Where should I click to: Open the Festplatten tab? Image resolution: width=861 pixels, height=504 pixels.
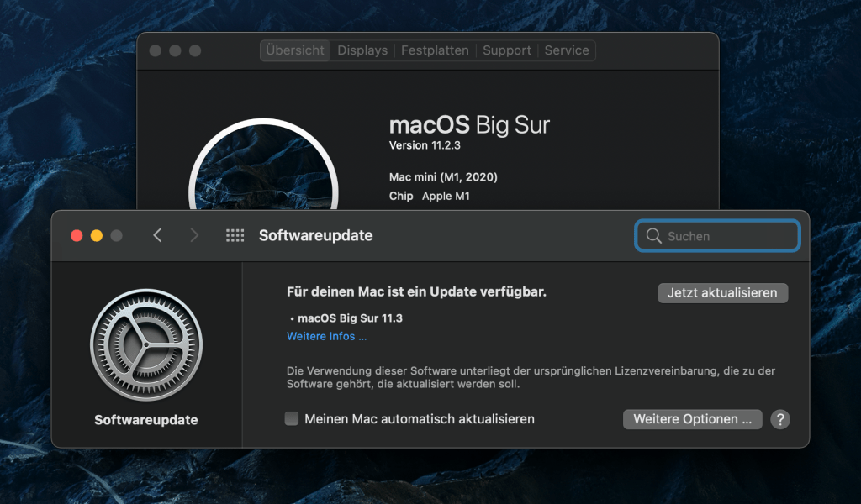[435, 50]
